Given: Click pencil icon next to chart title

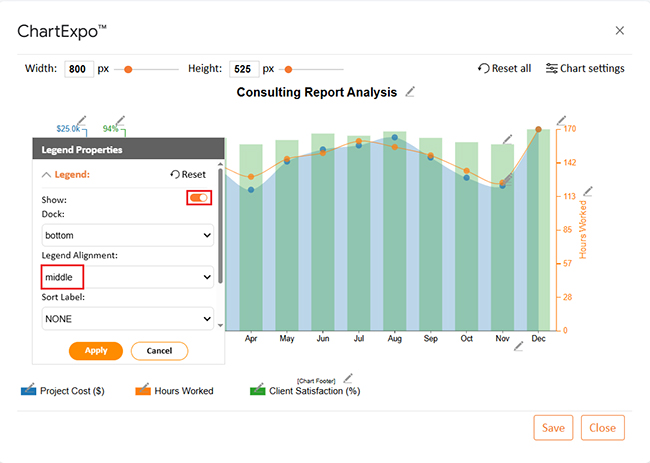Looking at the screenshot, I should (x=410, y=92).
